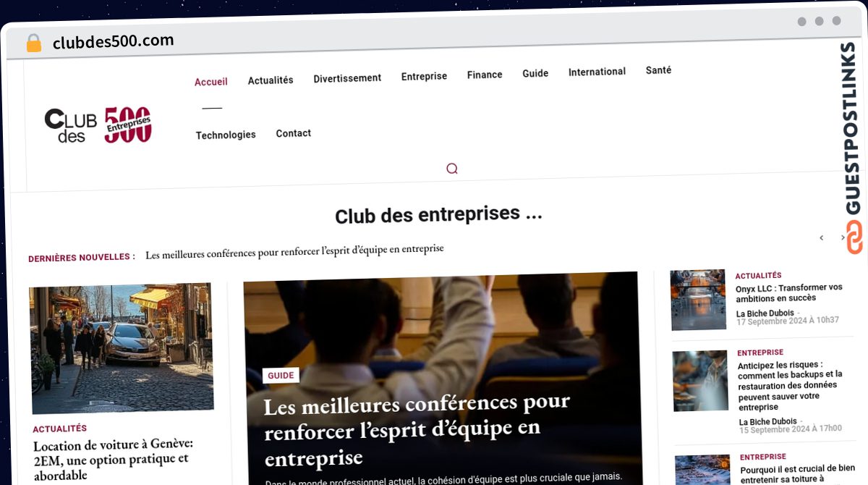Go to the Finance section

tap(485, 75)
